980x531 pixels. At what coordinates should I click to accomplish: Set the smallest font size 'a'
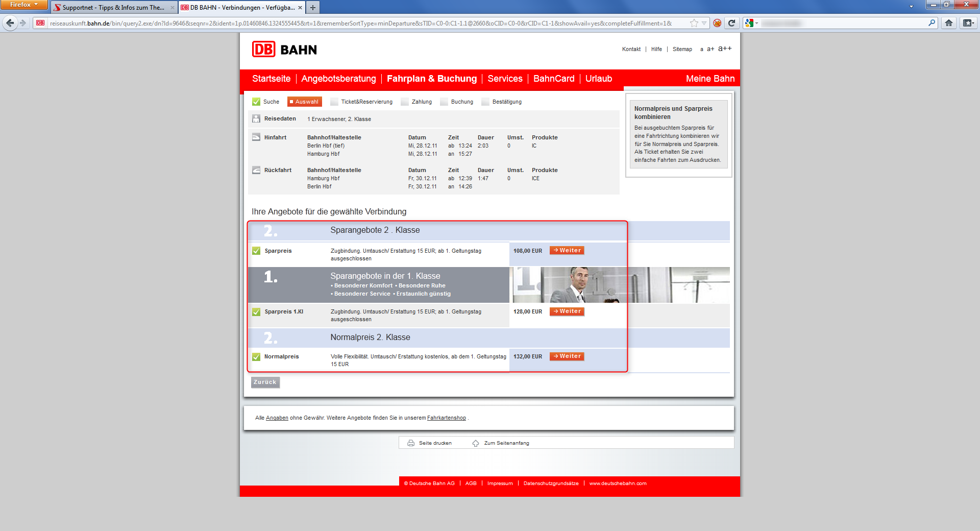coord(702,50)
